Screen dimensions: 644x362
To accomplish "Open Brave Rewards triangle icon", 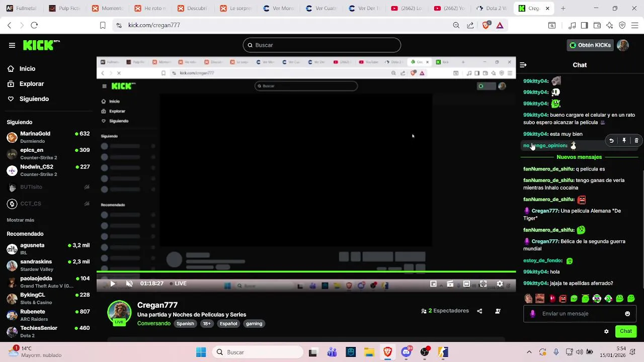I will [x=500, y=25].
